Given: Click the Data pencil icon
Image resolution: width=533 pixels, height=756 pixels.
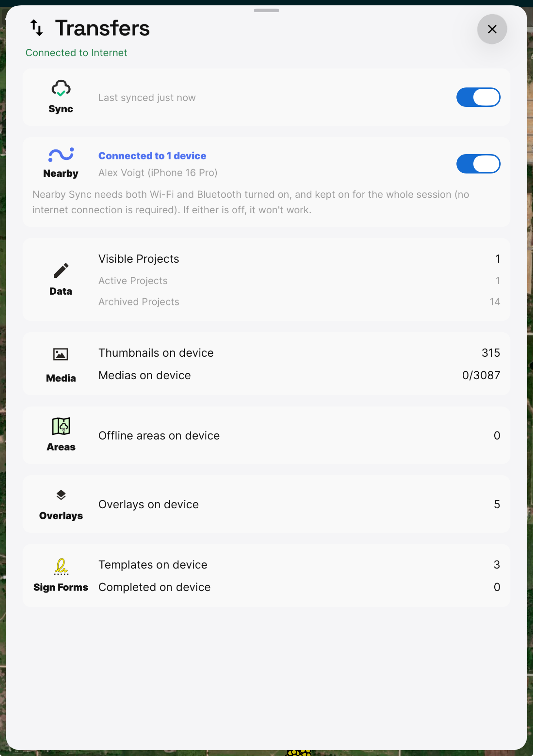Looking at the screenshot, I should (61, 270).
